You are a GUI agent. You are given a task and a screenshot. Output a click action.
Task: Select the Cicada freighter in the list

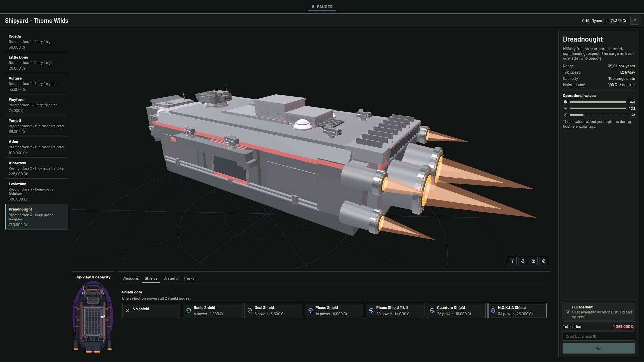point(37,41)
